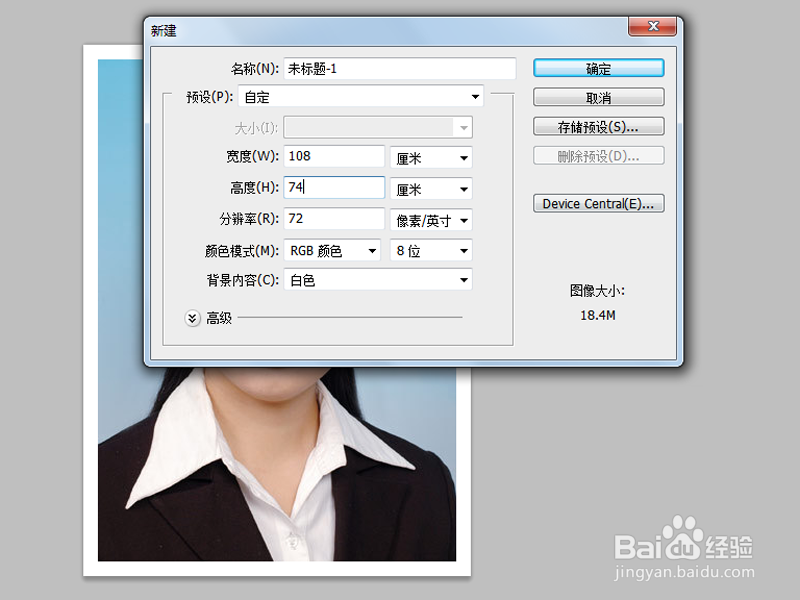Click the 分辨率 resolution value field
The image size is (800, 600).
point(334,218)
